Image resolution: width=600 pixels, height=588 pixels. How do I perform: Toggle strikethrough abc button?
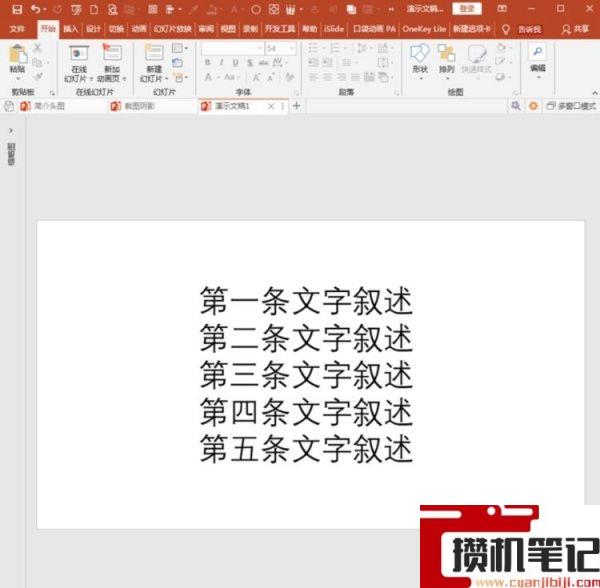coord(263,63)
